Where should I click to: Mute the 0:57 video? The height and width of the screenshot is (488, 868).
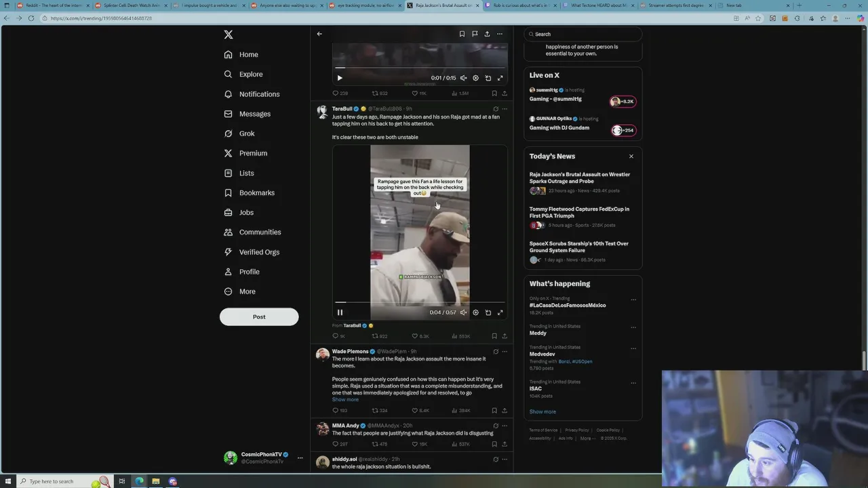tap(463, 312)
